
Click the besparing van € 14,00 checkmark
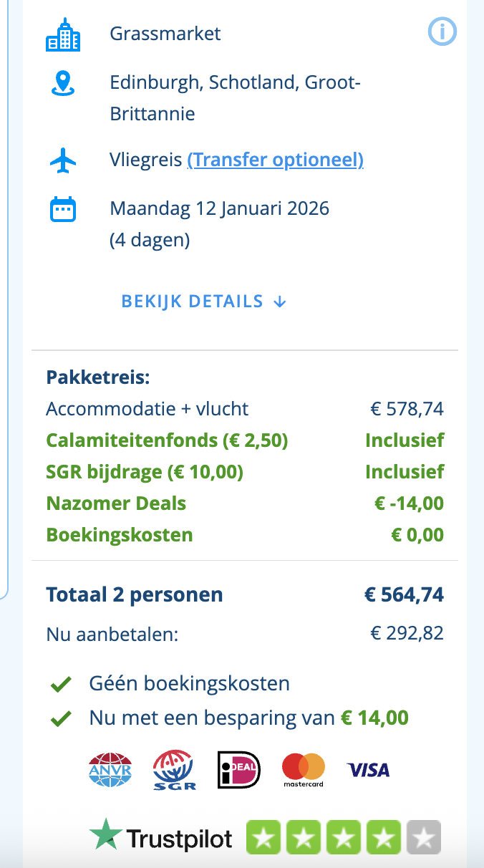click(x=61, y=718)
